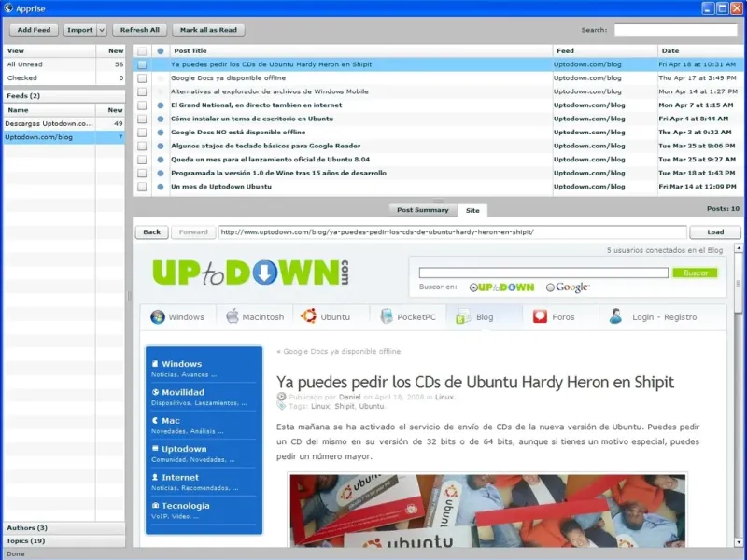
Task: Click unread dot for Cómo instalar un tema post
Action: [161, 119]
